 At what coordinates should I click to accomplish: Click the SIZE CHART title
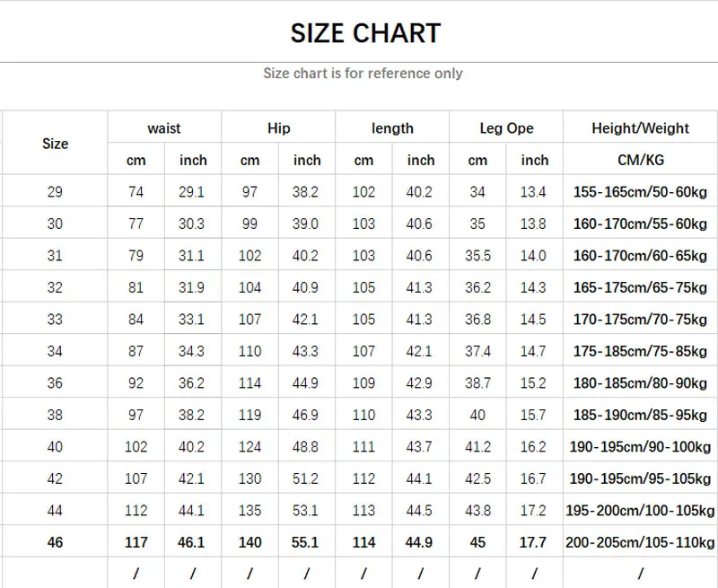[x=365, y=34]
